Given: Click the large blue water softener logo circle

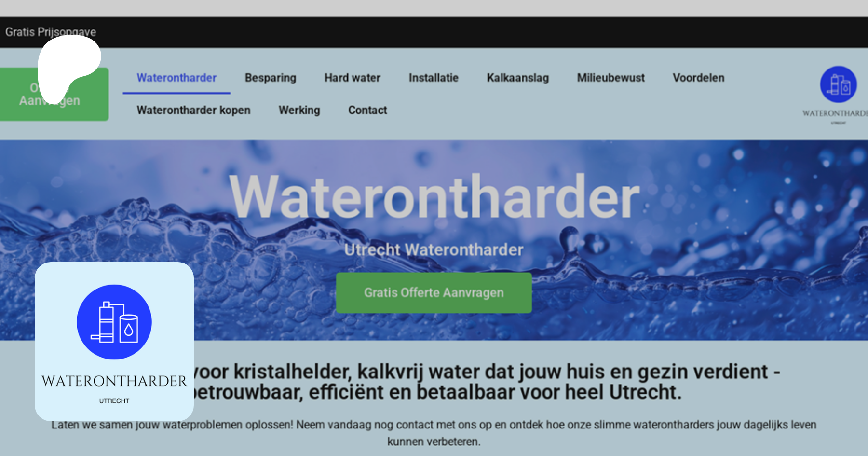Looking at the screenshot, I should point(114,322).
